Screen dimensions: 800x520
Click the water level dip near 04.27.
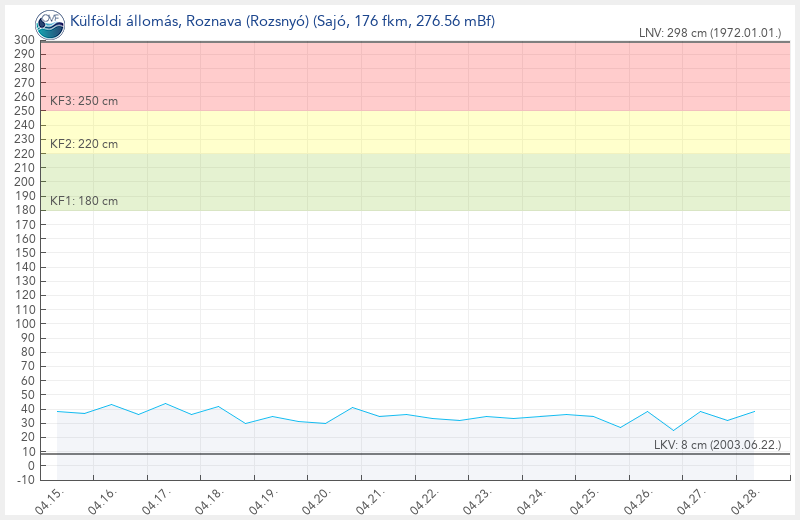pos(674,431)
